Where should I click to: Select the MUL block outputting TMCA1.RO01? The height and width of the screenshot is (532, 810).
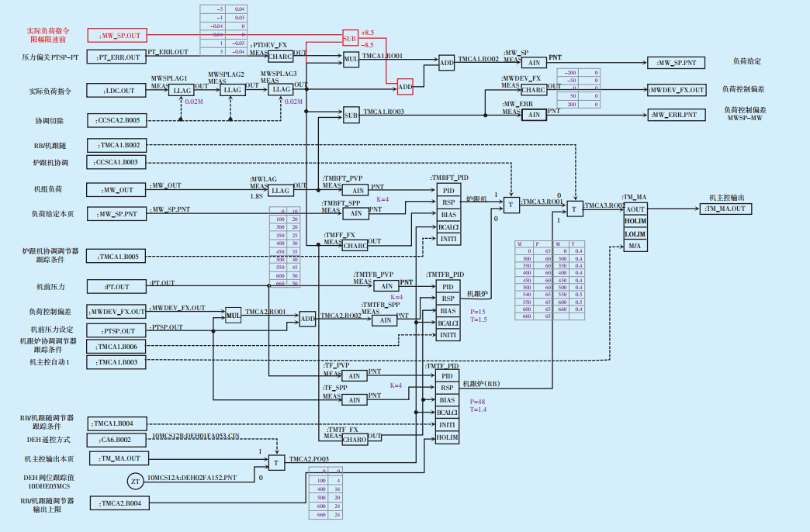pyautogui.click(x=351, y=57)
